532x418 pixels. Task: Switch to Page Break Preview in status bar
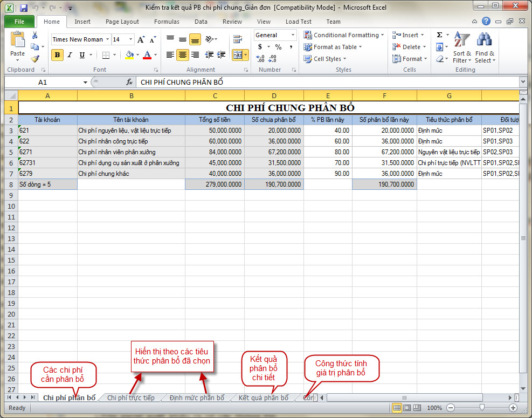point(417,408)
